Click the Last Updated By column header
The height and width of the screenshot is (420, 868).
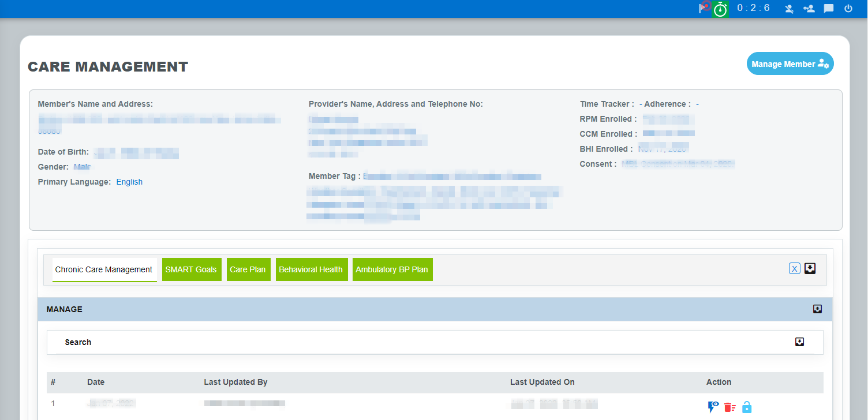coord(235,382)
